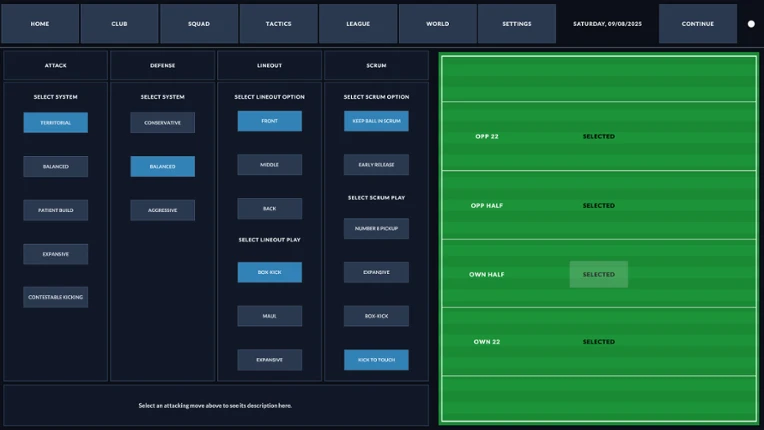Toggle the Opp 22 selected zone
Viewport: 764px width, 430px height.
pyautogui.click(x=599, y=136)
